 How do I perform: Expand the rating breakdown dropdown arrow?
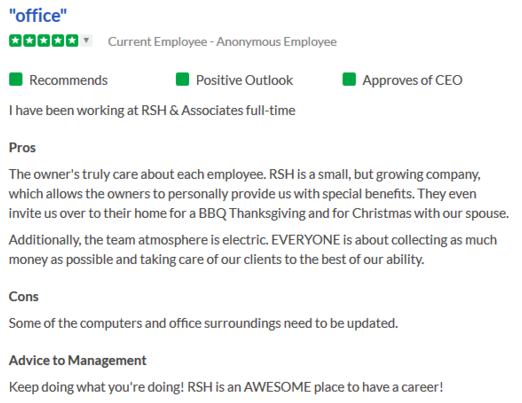[86, 41]
